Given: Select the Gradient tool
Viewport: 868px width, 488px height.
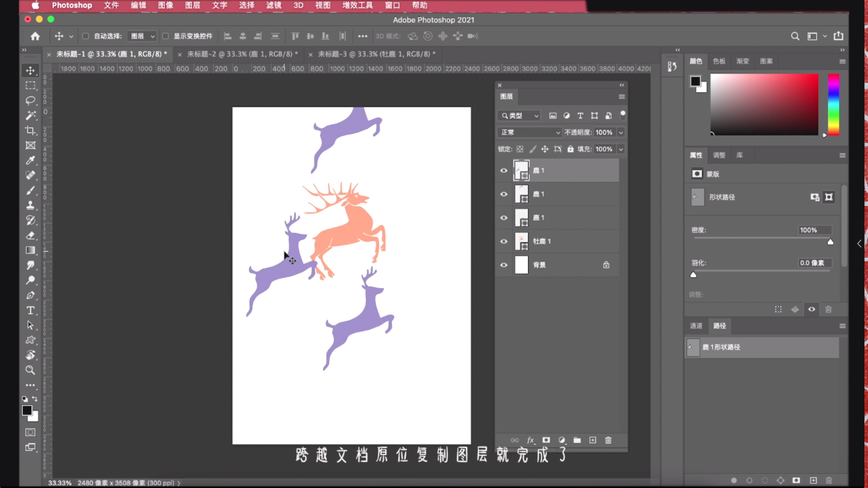Looking at the screenshot, I should tap(30, 250).
